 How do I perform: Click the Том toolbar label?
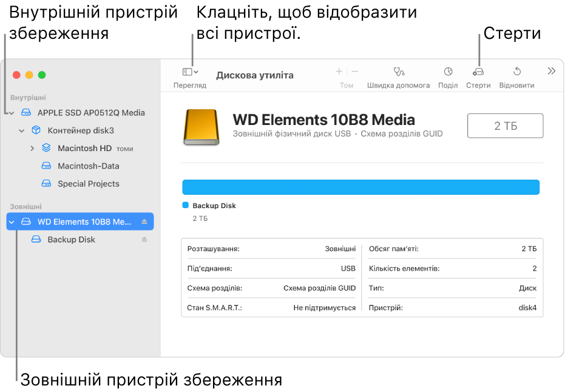347,86
